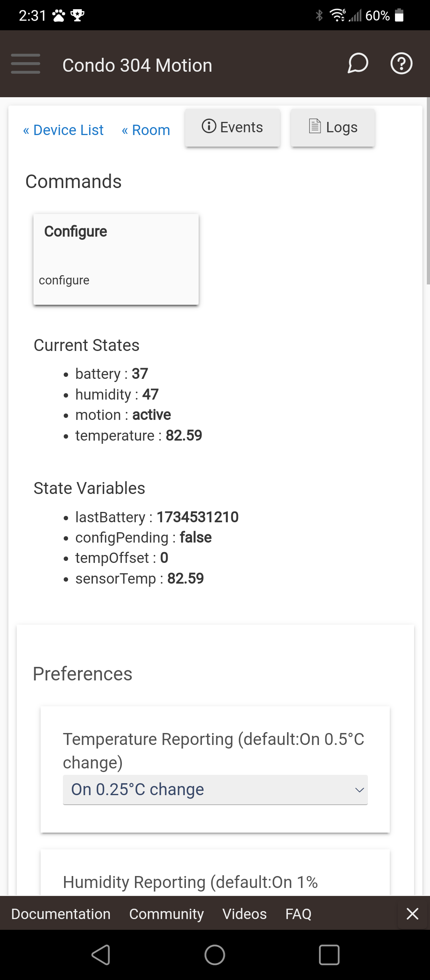
Task: Open Android recent apps square button
Action: [x=329, y=955]
